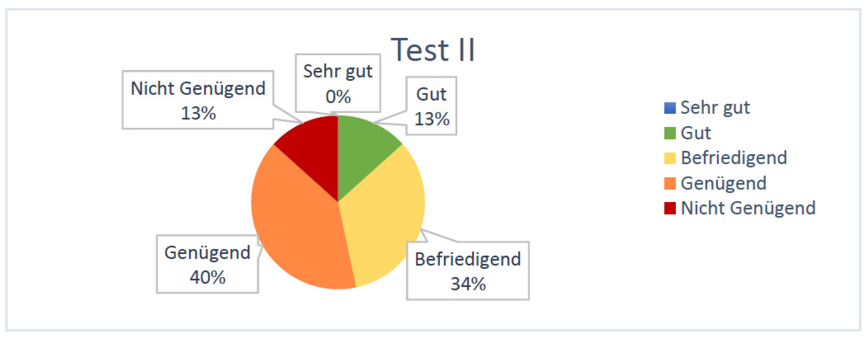
Task: Click the red Nicht Genügend legend swatch
Action: tap(670, 208)
